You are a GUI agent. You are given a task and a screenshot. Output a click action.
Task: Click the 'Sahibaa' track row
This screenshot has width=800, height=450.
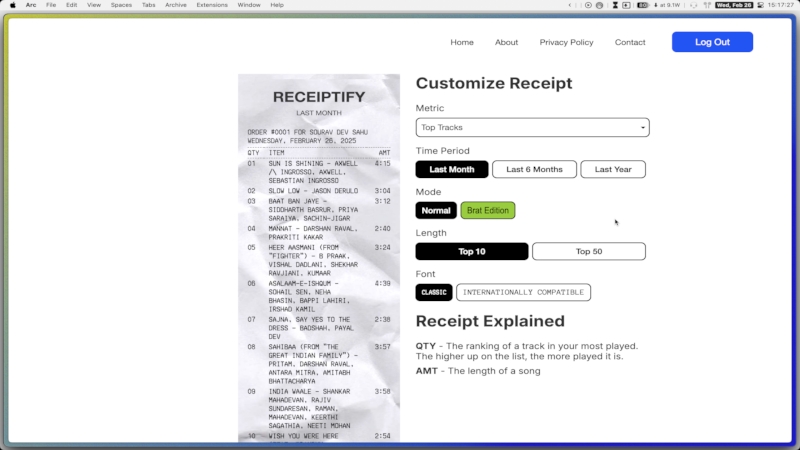pyautogui.click(x=319, y=364)
